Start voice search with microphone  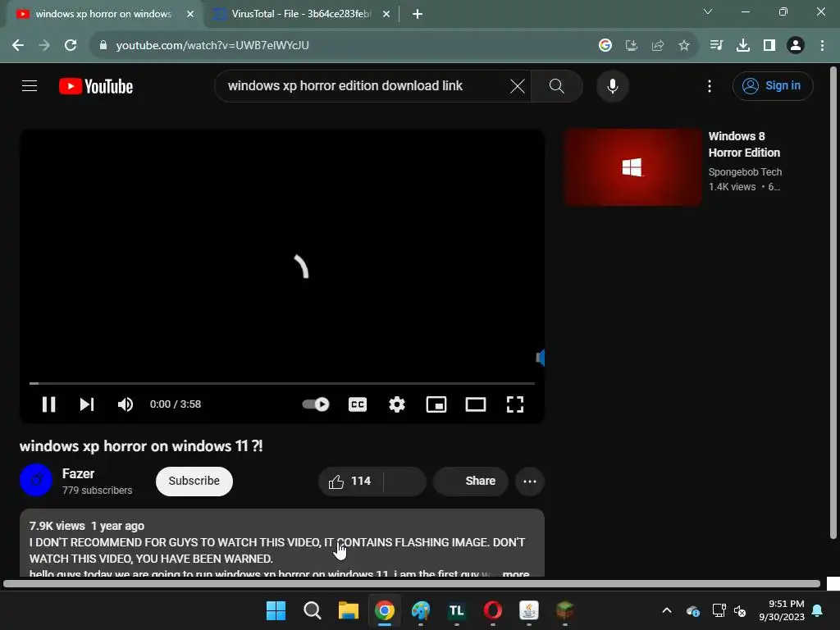point(612,85)
